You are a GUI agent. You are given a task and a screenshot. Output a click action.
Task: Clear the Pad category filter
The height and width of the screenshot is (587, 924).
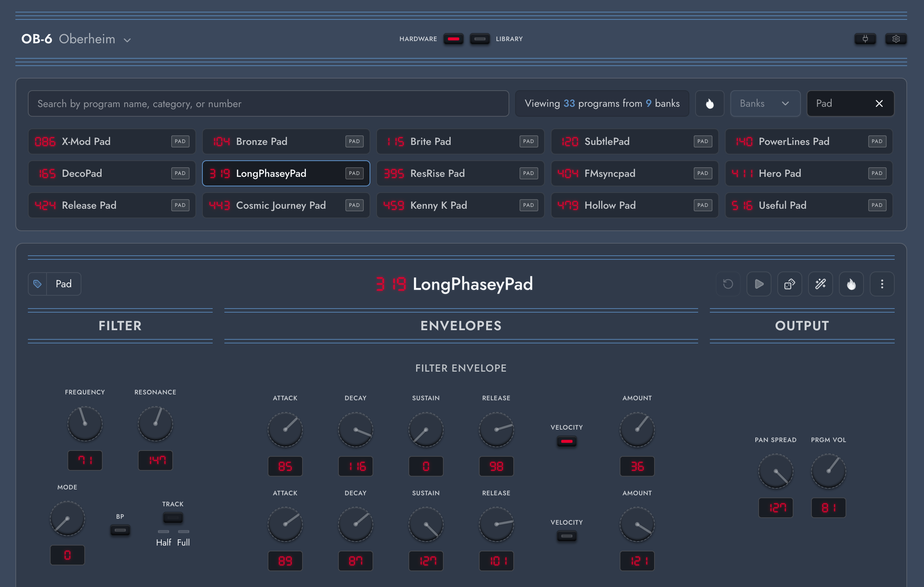click(x=879, y=103)
